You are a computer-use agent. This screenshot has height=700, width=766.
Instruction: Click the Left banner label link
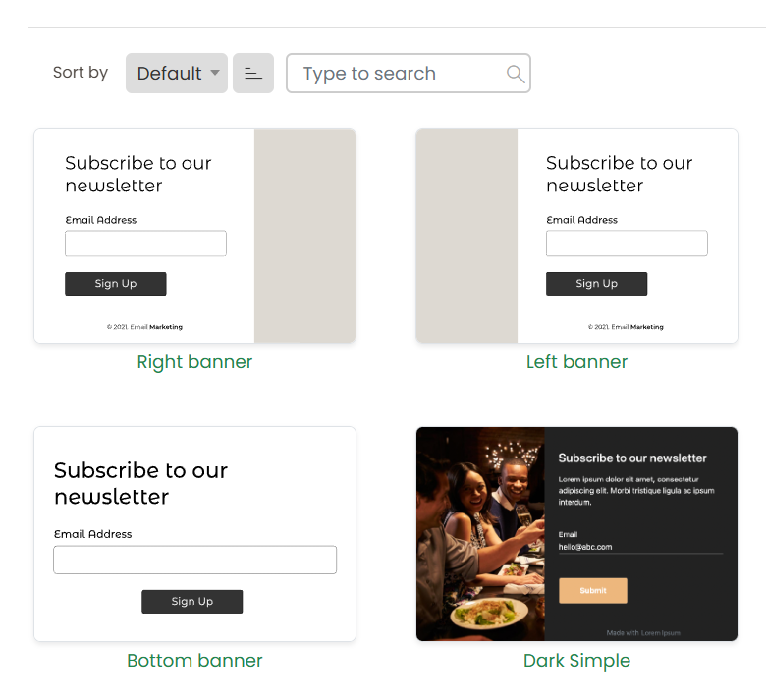(x=576, y=362)
